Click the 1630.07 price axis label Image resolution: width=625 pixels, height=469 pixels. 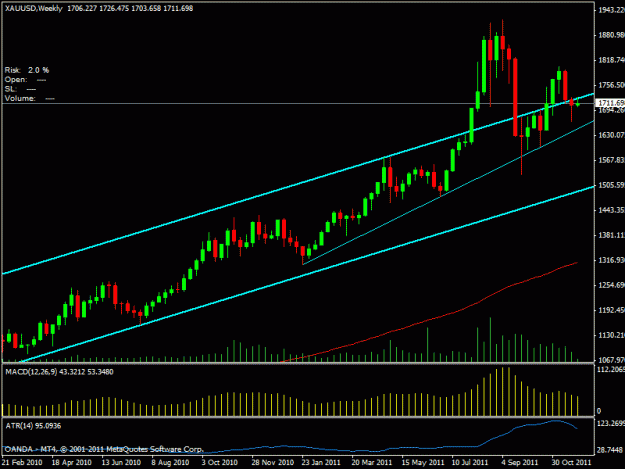click(611, 135)
